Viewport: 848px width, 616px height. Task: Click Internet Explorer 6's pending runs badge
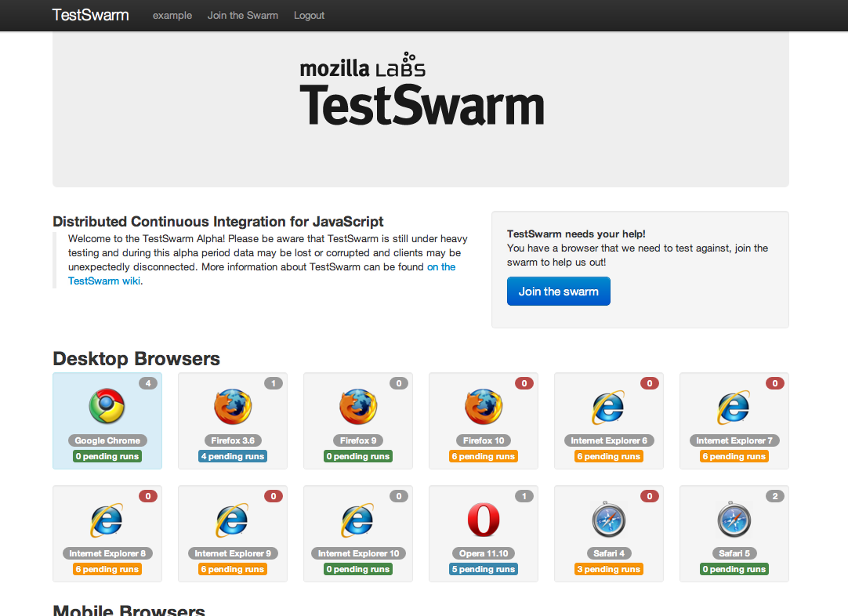[x=609, y=456]
